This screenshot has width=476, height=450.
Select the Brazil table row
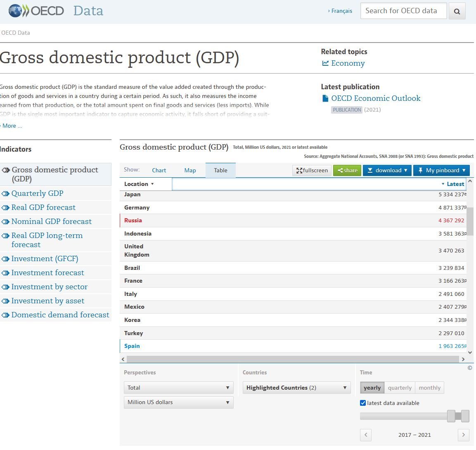[293, 268]
